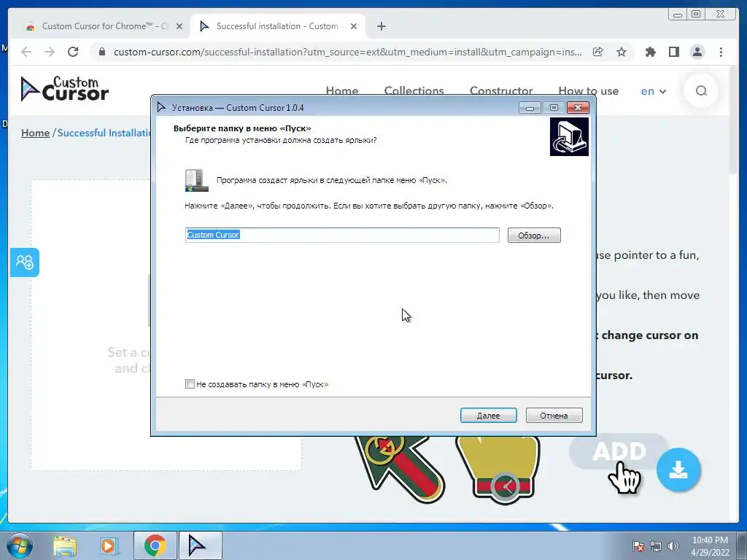The height and width of the screenshot is (560, 747).
Task: Open Chrome profile avatar
Action: click(697, 52)
